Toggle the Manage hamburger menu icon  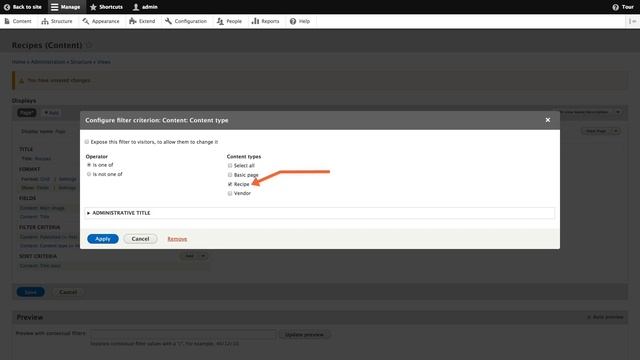tap(54, 7)
